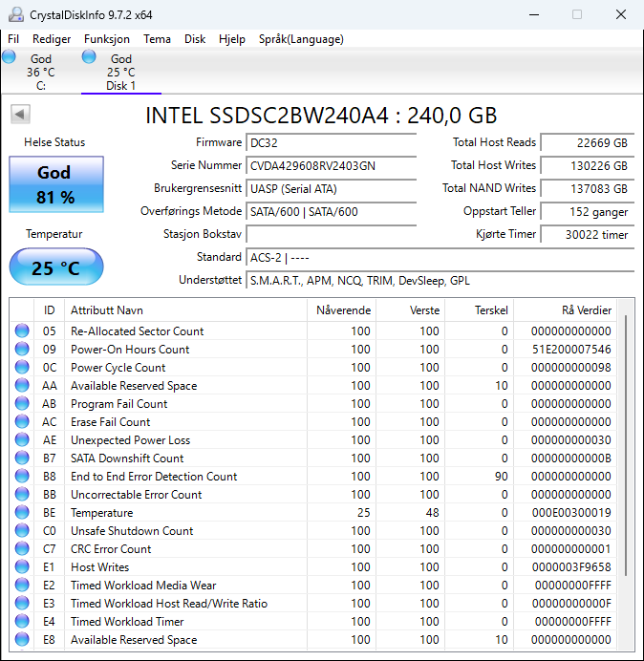644x661 pixels.
Task: Click the supported features field with S.M.A.R.T.
Action: coord(440,280)
